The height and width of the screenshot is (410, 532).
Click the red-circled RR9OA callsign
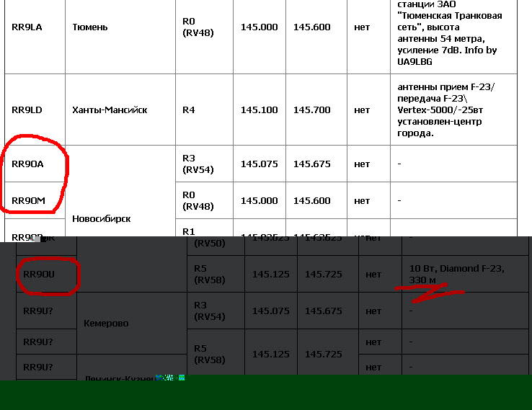(28, 164)
